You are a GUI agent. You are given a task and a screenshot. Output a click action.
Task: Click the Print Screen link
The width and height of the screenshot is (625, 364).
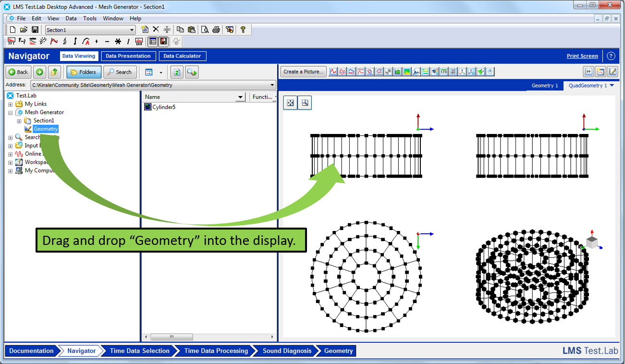582,56
